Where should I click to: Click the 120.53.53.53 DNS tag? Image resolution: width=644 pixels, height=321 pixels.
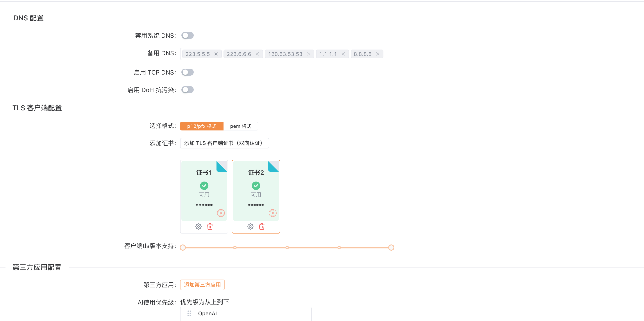[x=289, y=54]
